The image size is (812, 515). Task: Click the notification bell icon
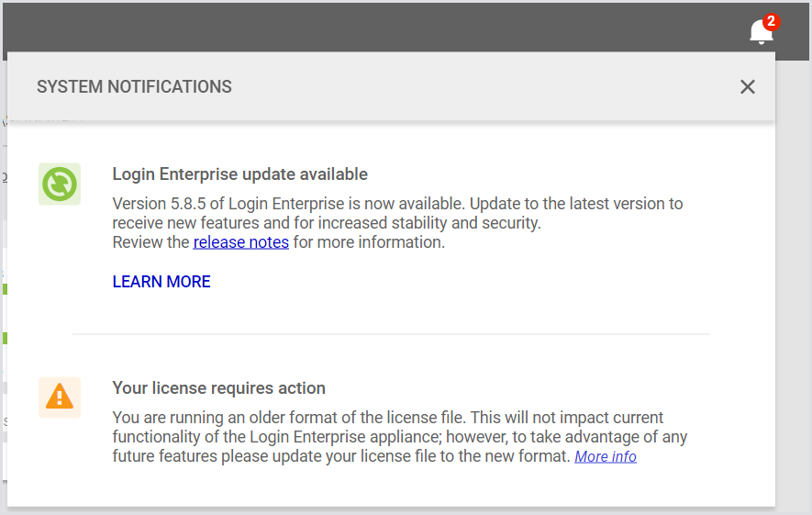click(x=761, y=33)
